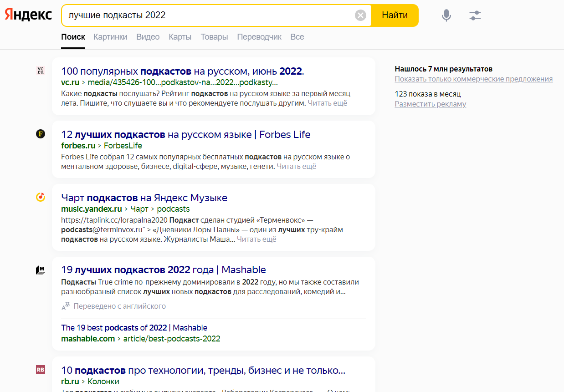Open result 10 подкастов про технологии, тренды

[x=203, y=370]
